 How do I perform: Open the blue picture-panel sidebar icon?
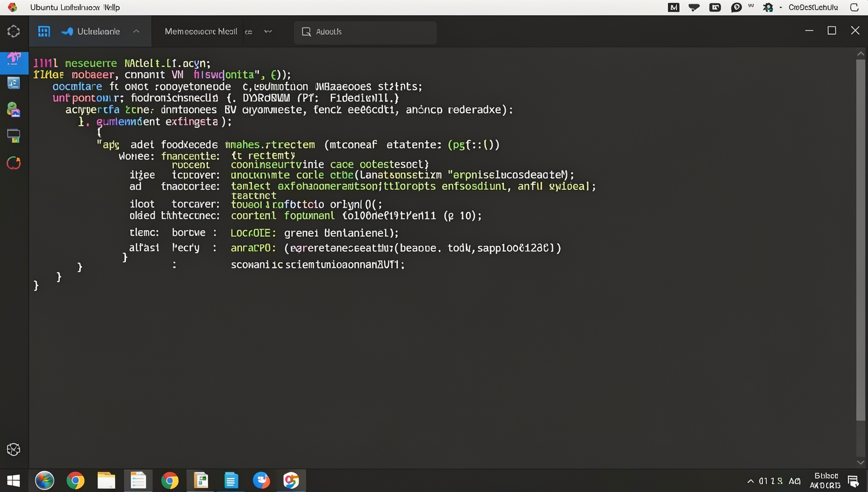14,83
